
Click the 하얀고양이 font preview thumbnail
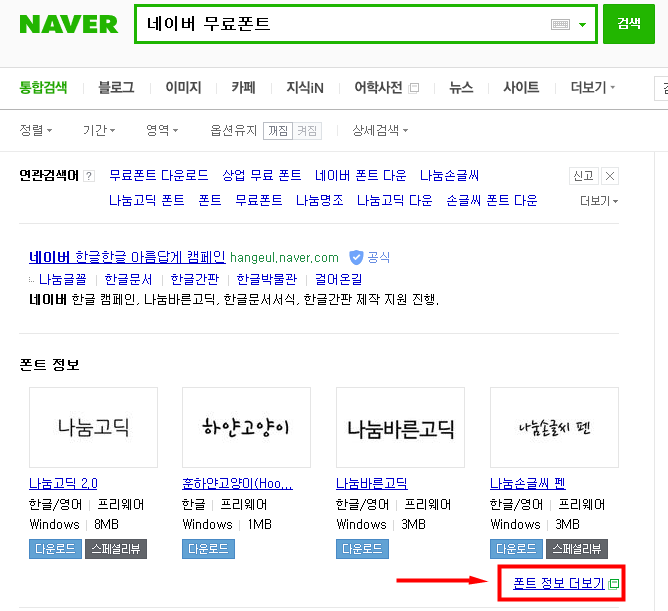(x=246, y=427)
